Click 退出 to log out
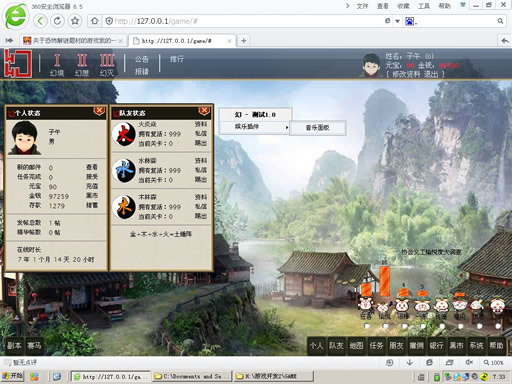Screen dimensions: 512x384 pos(431,74)
